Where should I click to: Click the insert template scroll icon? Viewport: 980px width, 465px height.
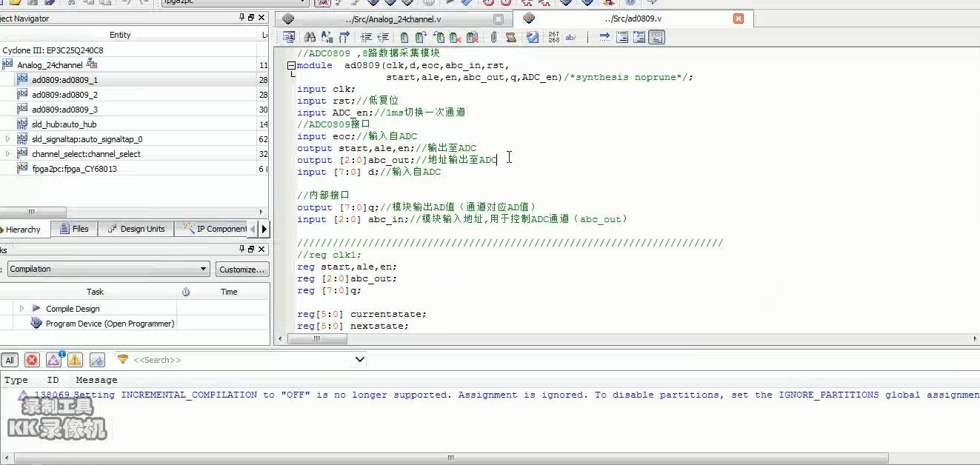(x=511, y=37)
